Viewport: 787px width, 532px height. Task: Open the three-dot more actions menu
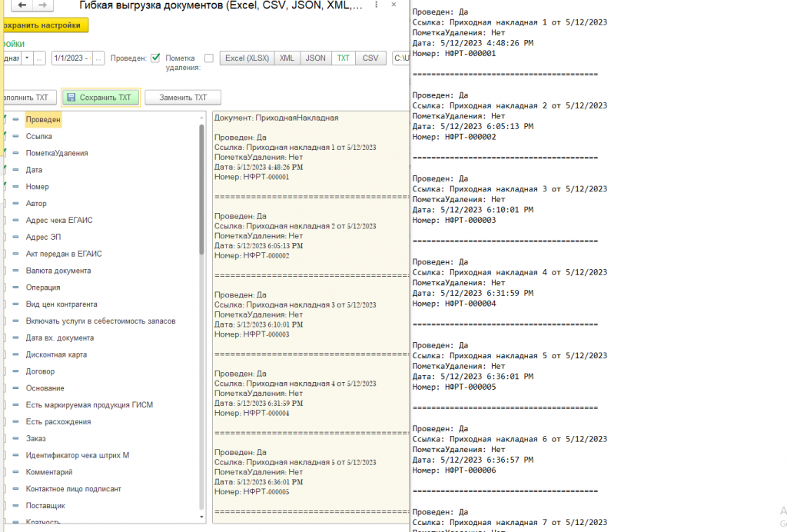(377, 5)
